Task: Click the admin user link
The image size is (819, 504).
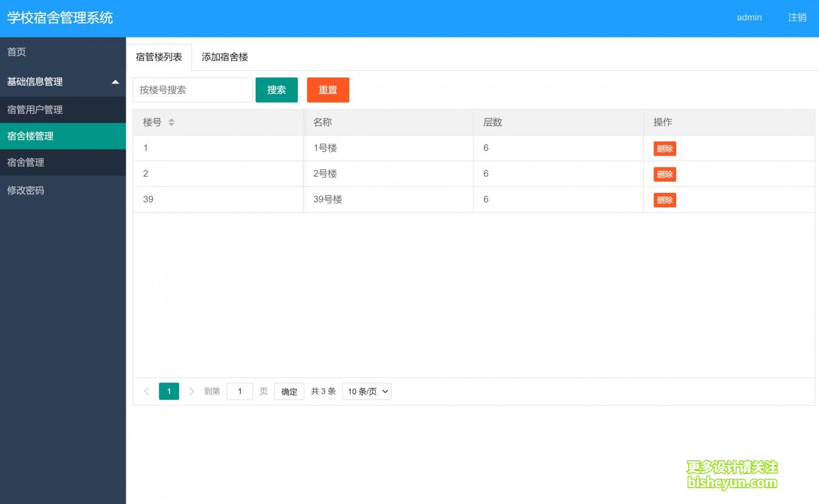Action: point(749,18)
